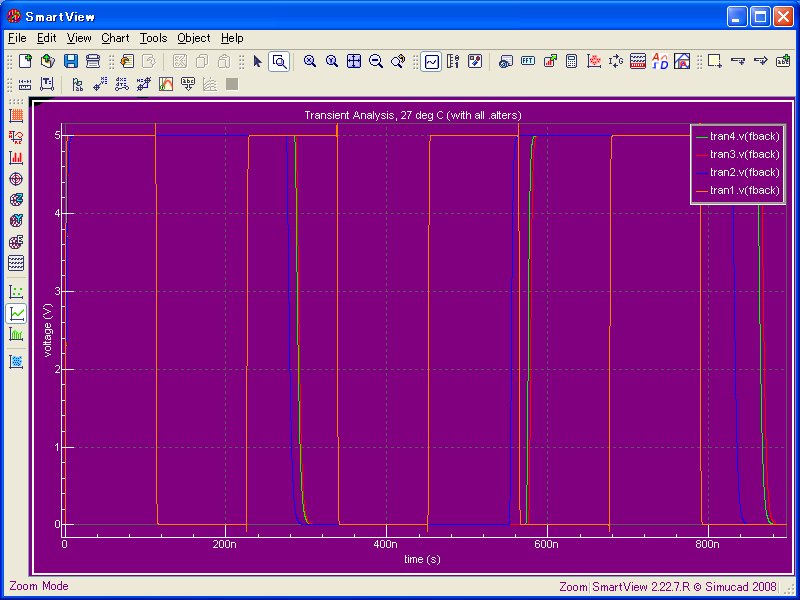This screenshot has width=800, height=600.
Task: Click the fit-to-window zoom icon
Action: 354,61
